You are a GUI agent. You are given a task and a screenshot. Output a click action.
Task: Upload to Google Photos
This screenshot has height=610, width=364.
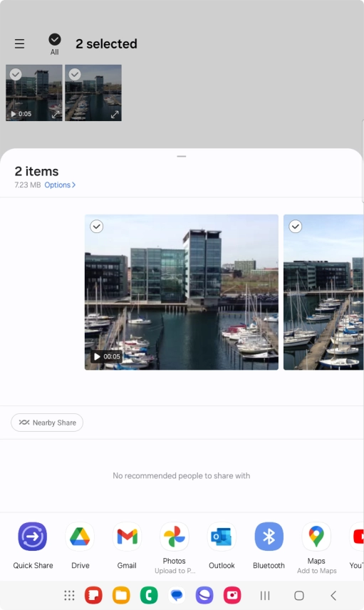175,537
